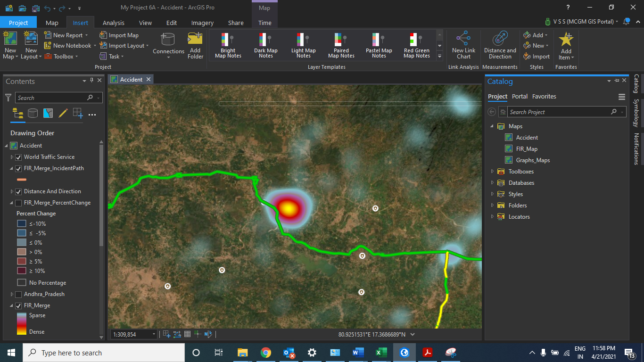Open the New Link Chart tool
This screenshot has width=644, height=362.
pyautogui.click(x=463, y=45)
